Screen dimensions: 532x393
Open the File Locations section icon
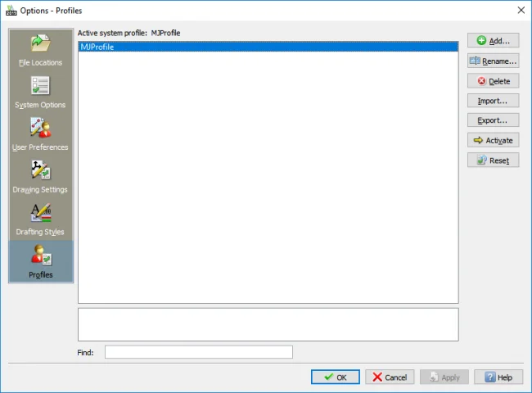click(x=40, y=43)
